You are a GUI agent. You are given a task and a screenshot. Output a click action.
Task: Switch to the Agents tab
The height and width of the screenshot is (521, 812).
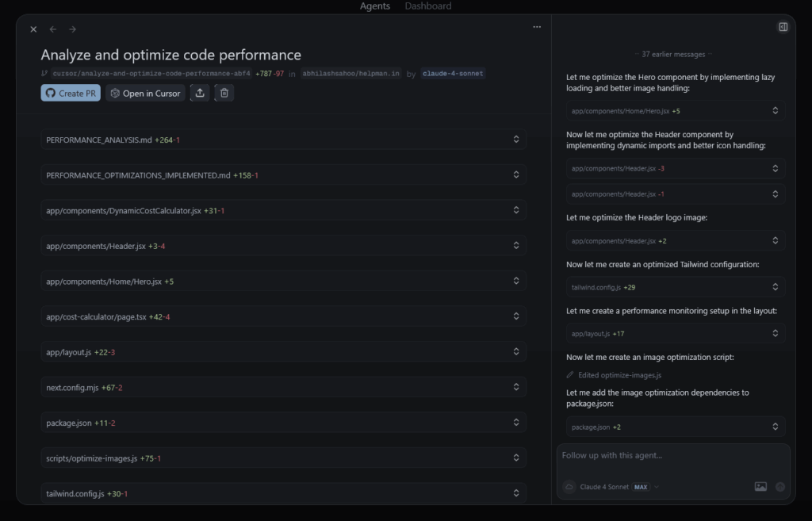pyautogui.click(x=375, y=6)
